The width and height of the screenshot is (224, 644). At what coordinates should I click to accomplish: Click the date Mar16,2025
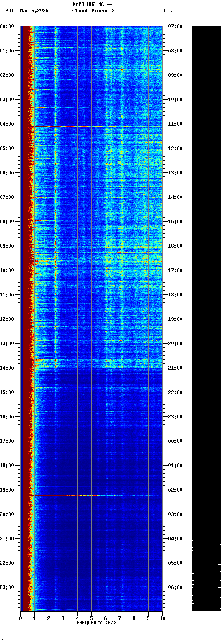click(34, 11)
